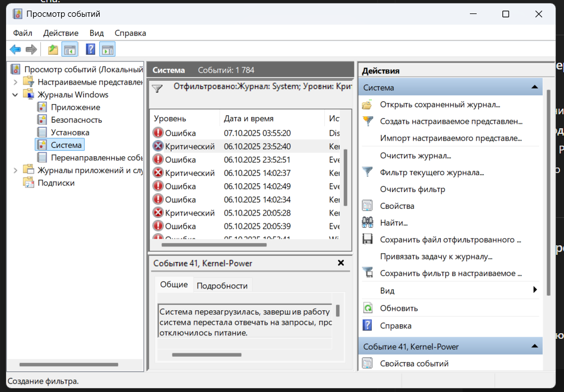Click Импорт настраиваемого представления action
Screen dimensions: 564x392
click(x=451, y=138)
